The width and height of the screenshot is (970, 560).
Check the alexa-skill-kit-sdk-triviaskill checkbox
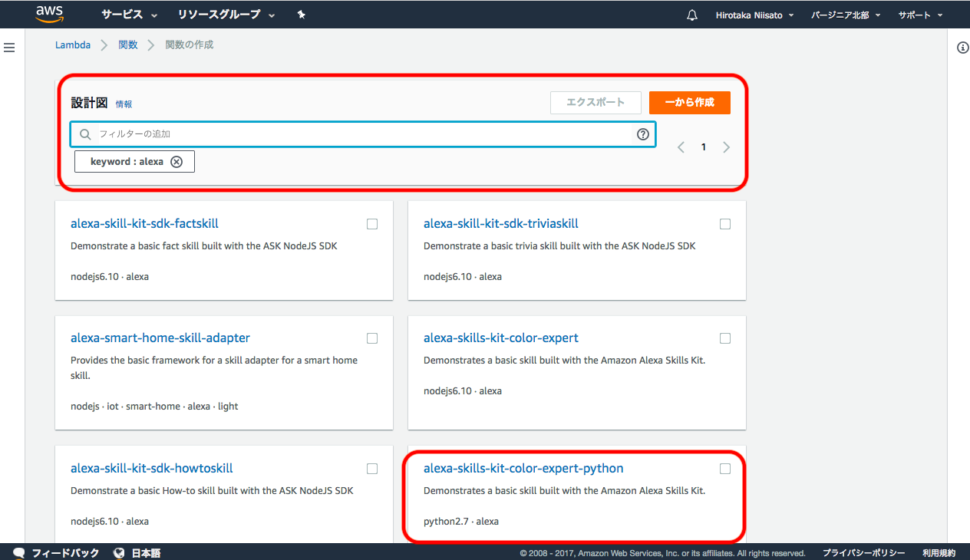pos(725,224)
